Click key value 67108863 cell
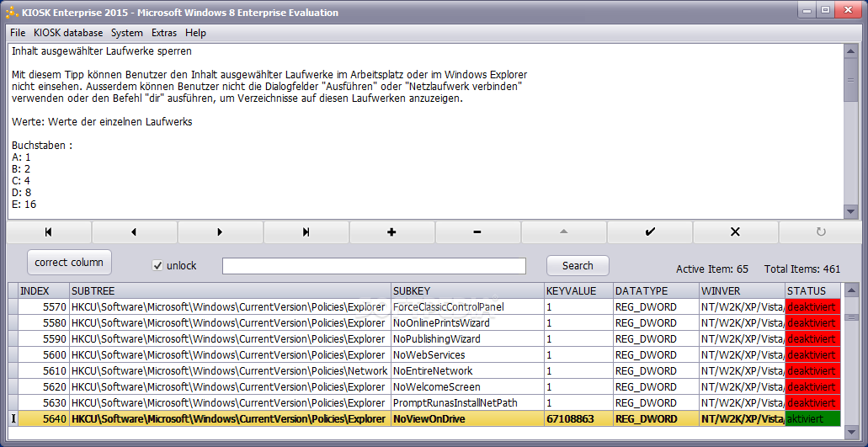 point(578,418)
